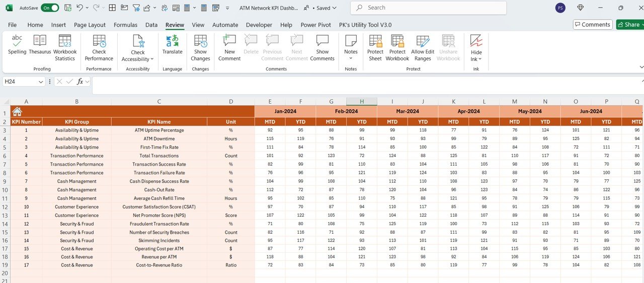Click in the Search box
Viewport: 644px width, 283px height.
pyautogui.click(x=428, y=8)
